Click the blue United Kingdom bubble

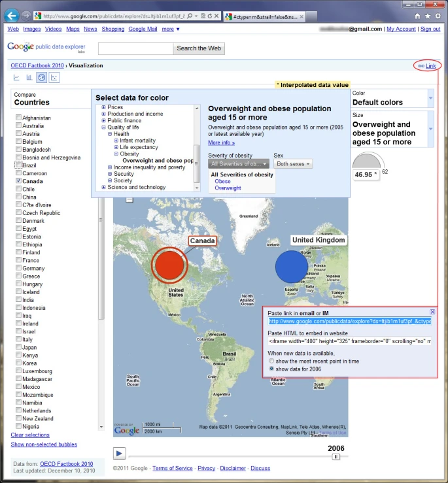coord(292,267)
